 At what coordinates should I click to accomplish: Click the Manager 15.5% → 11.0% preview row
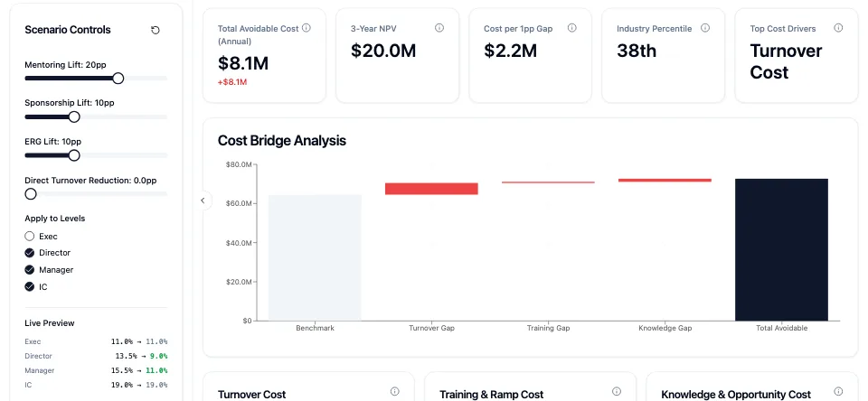tap(96, 370)
